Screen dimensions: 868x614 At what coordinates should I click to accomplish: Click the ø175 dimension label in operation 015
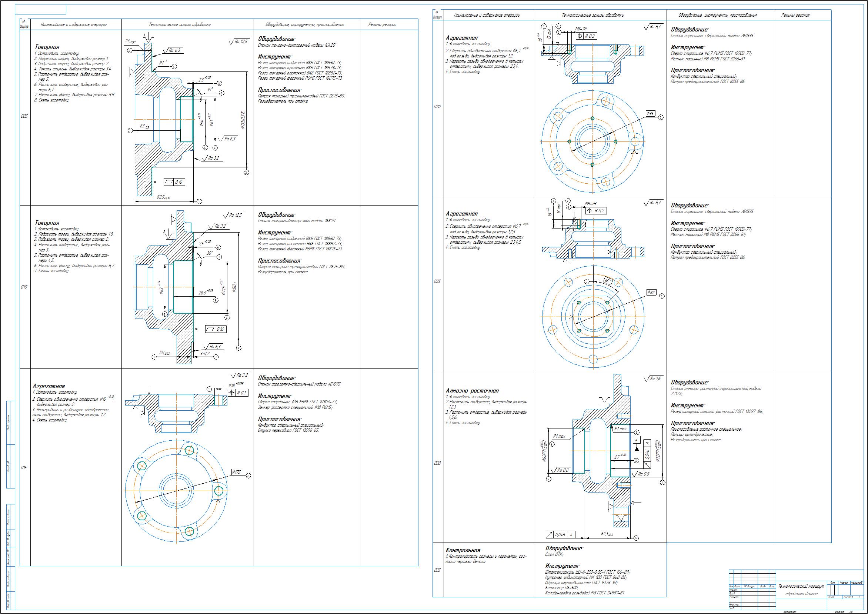click(237, 472)
